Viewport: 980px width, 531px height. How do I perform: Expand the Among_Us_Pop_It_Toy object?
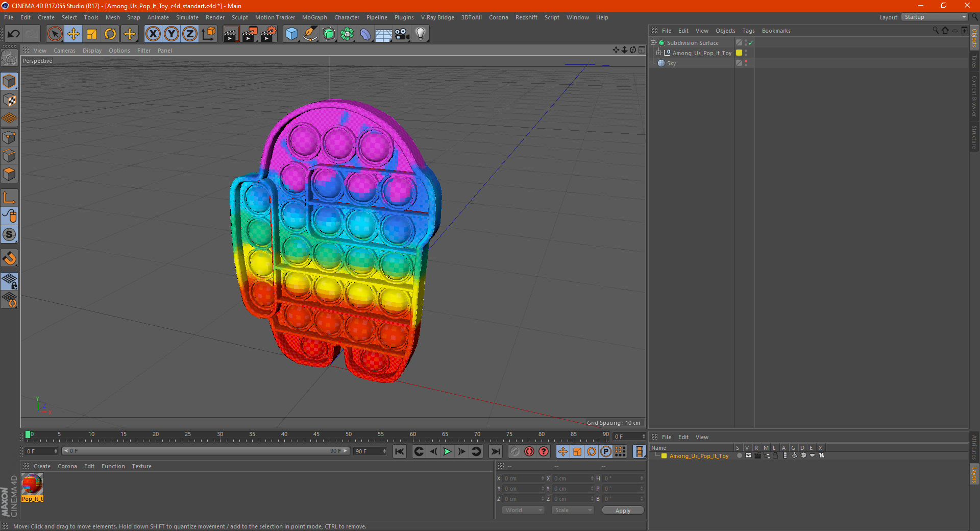(x=659, y=53)
